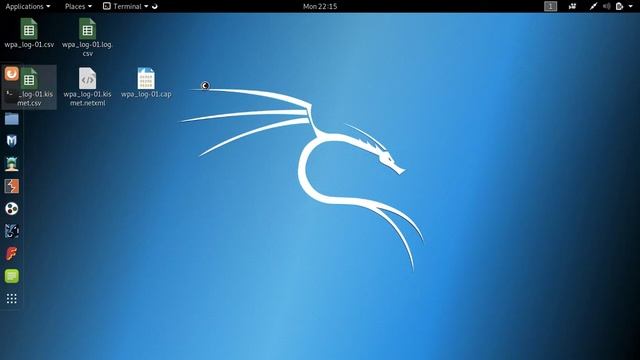640x360 pixels.
Task: Click the wpa_log-01.log.csv filename label
Action: (x=87, y=49)
